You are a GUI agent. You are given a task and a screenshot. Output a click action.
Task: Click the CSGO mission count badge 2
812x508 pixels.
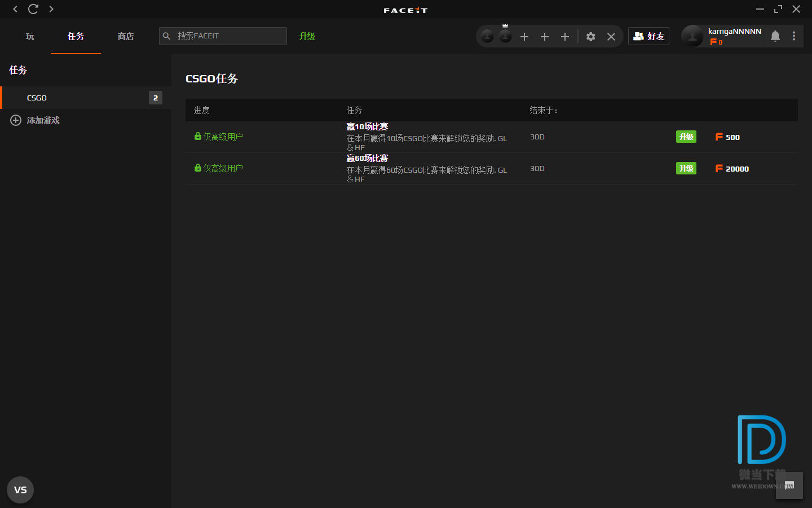tap(156, 98)
